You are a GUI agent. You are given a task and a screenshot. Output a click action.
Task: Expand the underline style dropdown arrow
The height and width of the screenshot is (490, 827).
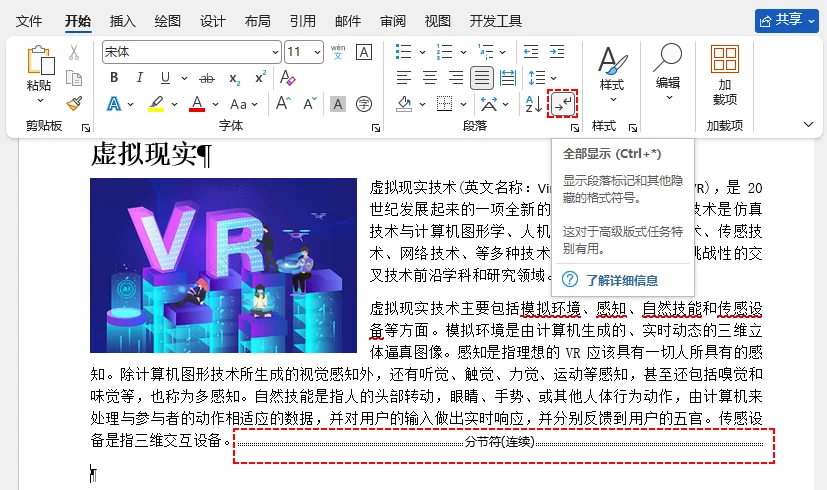(184, 78)
